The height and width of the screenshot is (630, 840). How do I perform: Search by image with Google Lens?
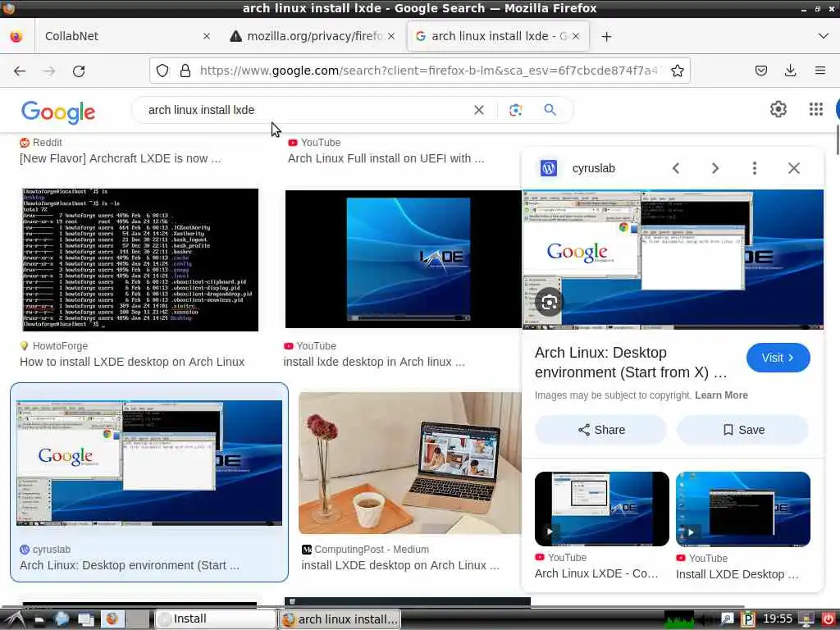tap(515, 110)
